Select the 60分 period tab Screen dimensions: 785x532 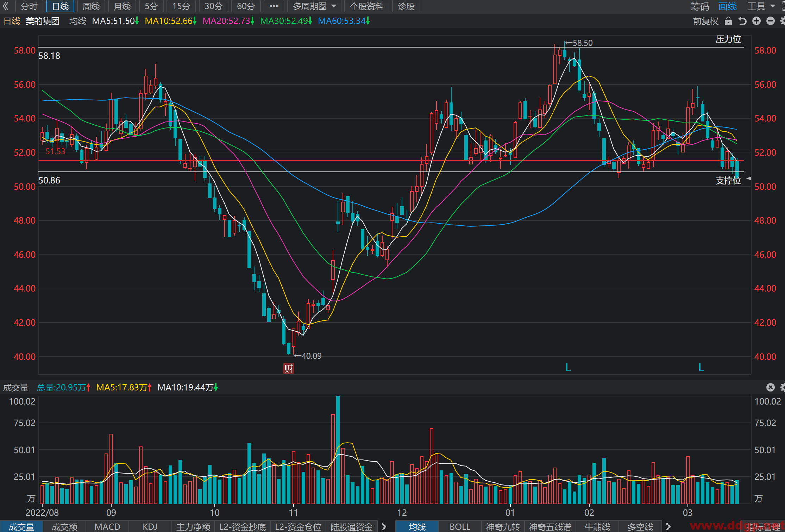(246, 6)
